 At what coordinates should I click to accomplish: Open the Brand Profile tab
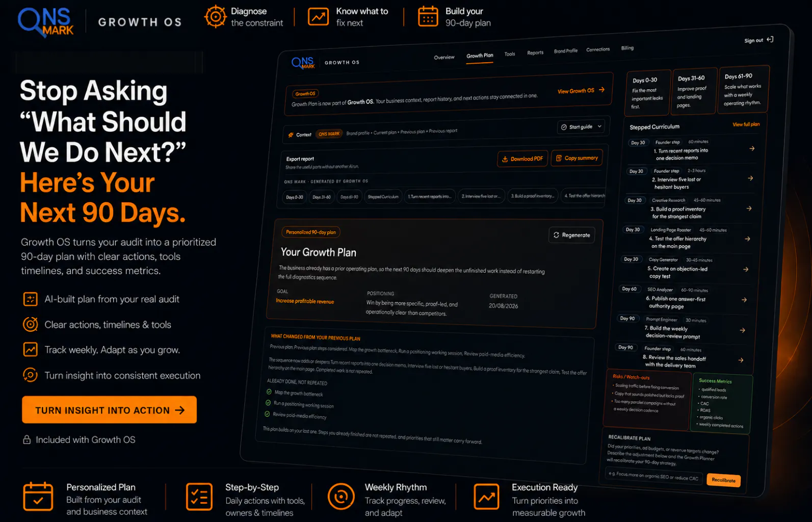(x=566, y=51)
